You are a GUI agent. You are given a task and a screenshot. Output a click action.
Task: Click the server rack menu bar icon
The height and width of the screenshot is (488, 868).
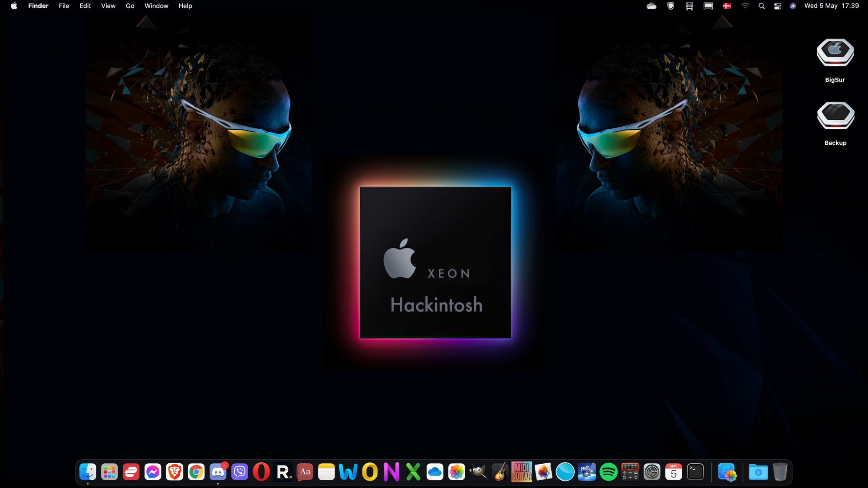click(x=689, y=6)
